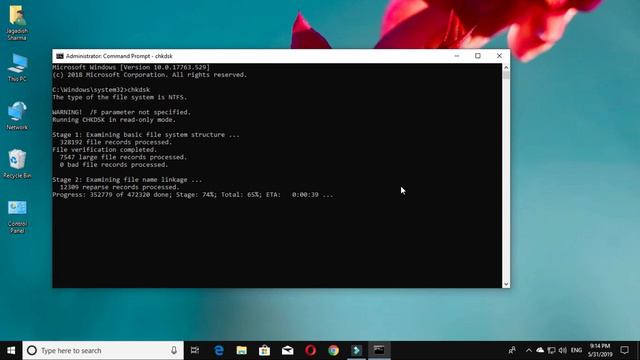640x360 pixels.
Task: Click the 'C:\Windows\system32>chkdsk' command line
Action: [101, 90]
